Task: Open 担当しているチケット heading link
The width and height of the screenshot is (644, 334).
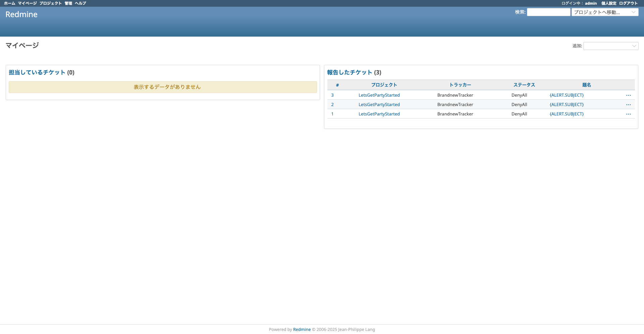Action: tap(37, 73)
